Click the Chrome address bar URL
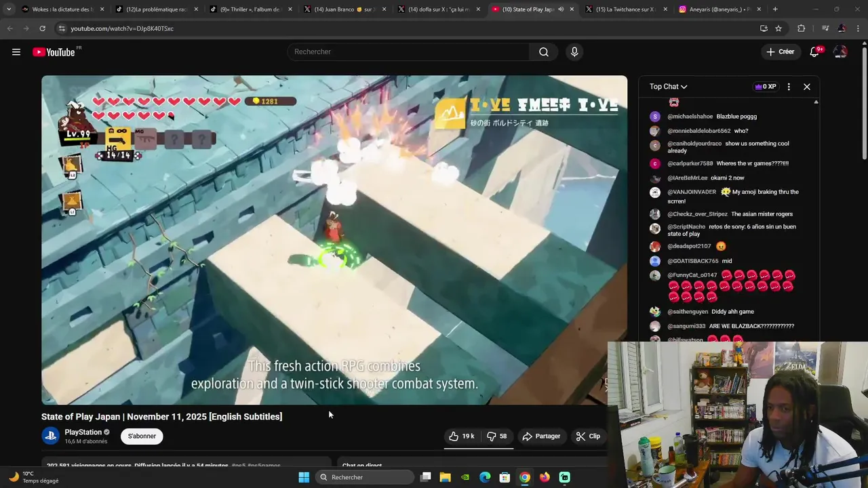 point(122,28)
